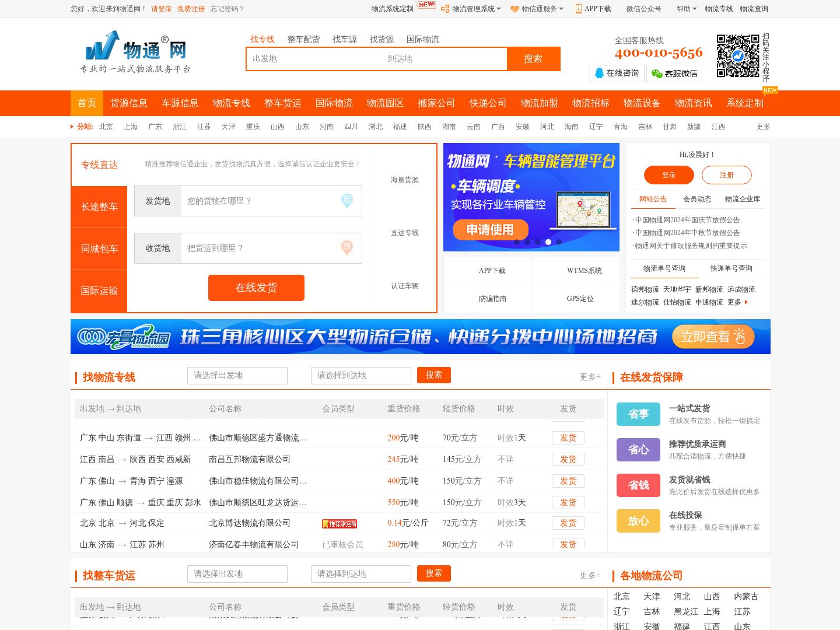
Task: Click the orange 搜索 button in header
Action: point(533,59)
